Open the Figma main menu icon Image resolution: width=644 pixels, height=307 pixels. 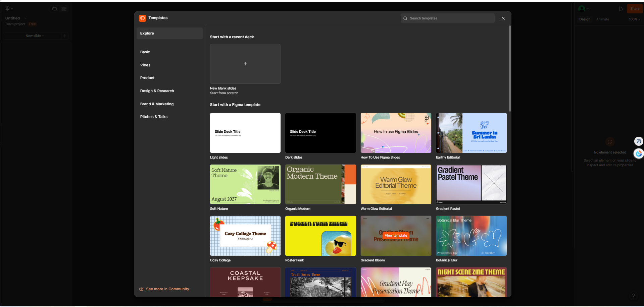pos(8,9)
